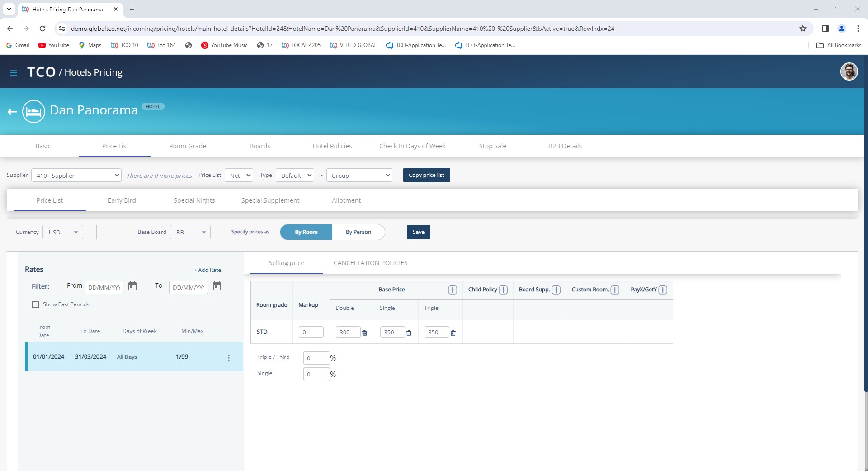Open the browser tab search dropdown

[9, 9]
